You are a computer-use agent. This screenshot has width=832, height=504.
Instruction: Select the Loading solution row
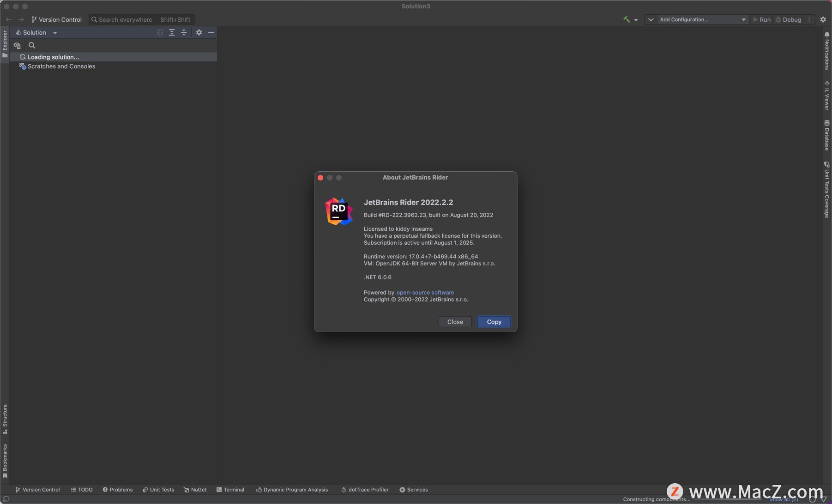tap(113, 57)
